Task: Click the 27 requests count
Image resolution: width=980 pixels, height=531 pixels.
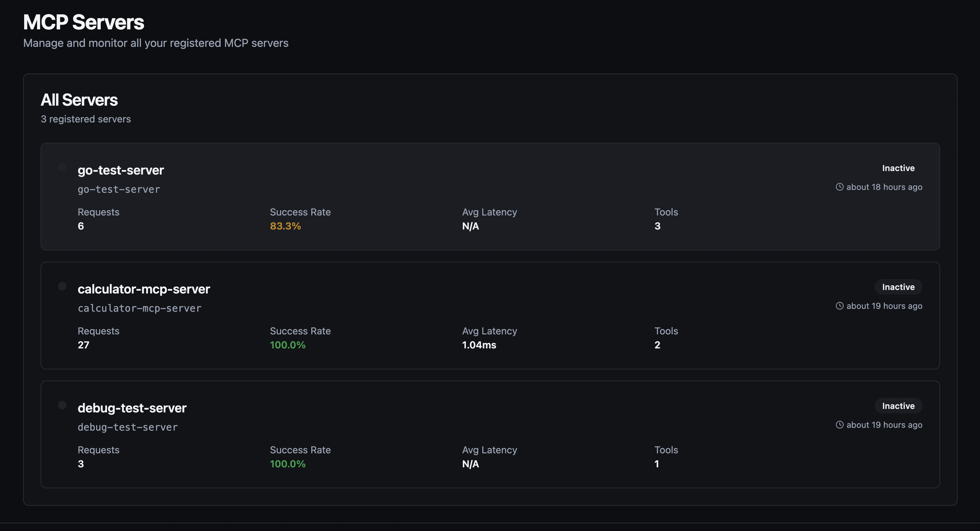Action: coord(83,345)
